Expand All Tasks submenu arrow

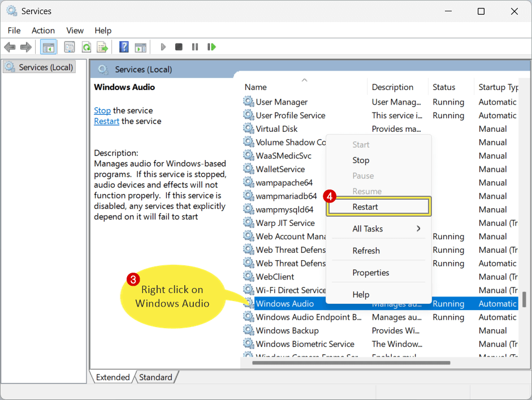418,229
